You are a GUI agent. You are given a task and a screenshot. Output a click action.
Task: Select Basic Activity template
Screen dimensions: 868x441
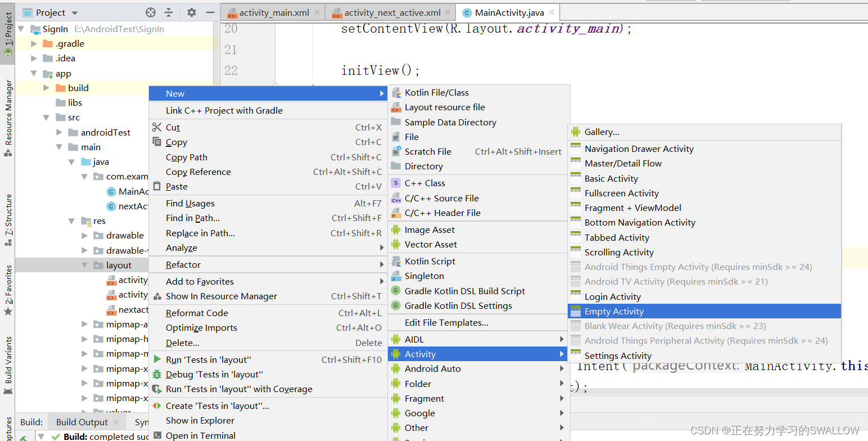pyautogui.click(x=704, y=178)
